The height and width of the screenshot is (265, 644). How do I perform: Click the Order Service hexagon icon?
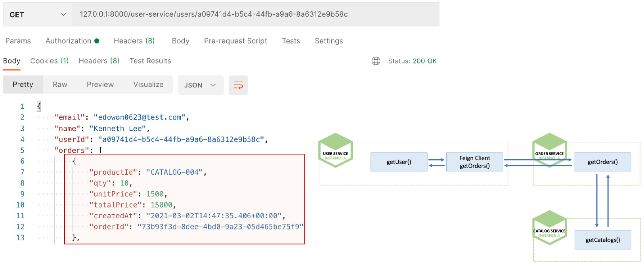pyautogui.click(x=549, y=150)
